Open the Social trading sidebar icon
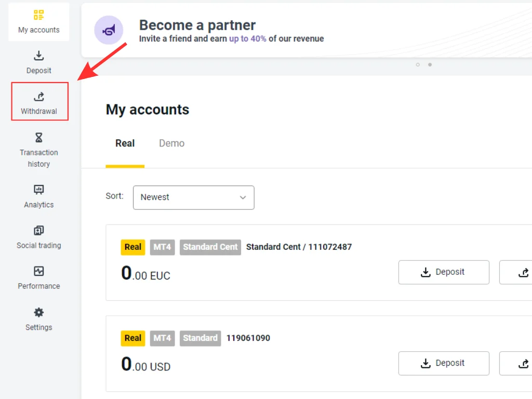532x399 pixels. [39, 230]
